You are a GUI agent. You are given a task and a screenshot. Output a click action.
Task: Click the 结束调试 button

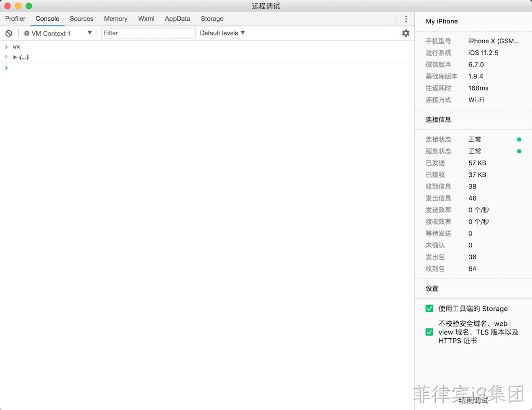(x=473, y=401)
